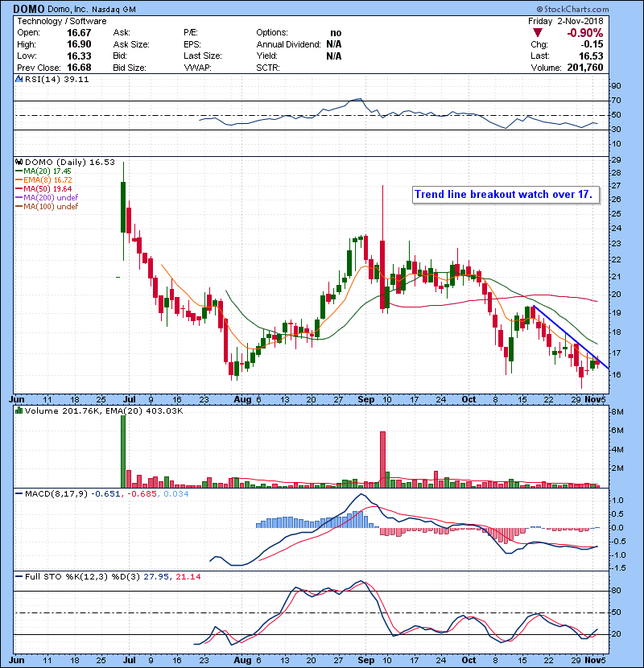644x668 pixels.
Task: Click the tall red volume bar in September
Action: point(382,460)
